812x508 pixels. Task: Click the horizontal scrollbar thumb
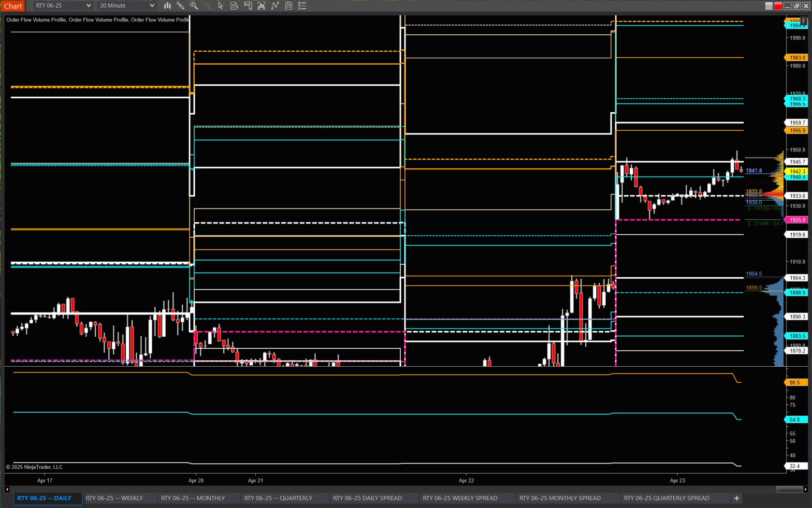pyautogui.click(x=789, y=489)
